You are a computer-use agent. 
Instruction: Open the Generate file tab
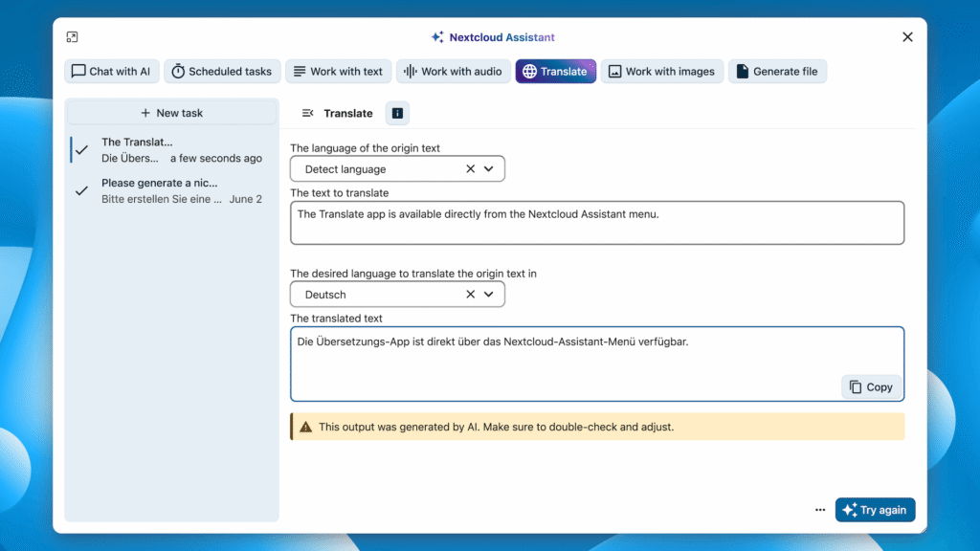777,71
